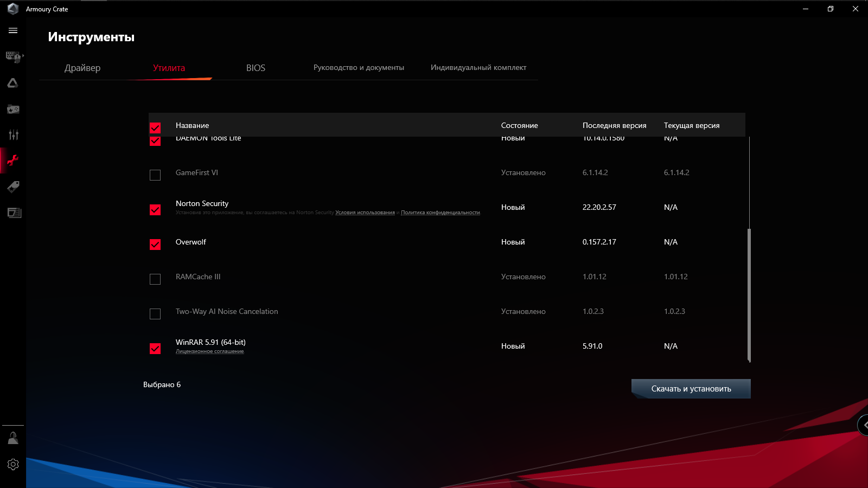This screenshot has width=868, height=488.
Task: Check the GameFirst VI checkbox
Action: pyautogui.click(x=155, y=175)
